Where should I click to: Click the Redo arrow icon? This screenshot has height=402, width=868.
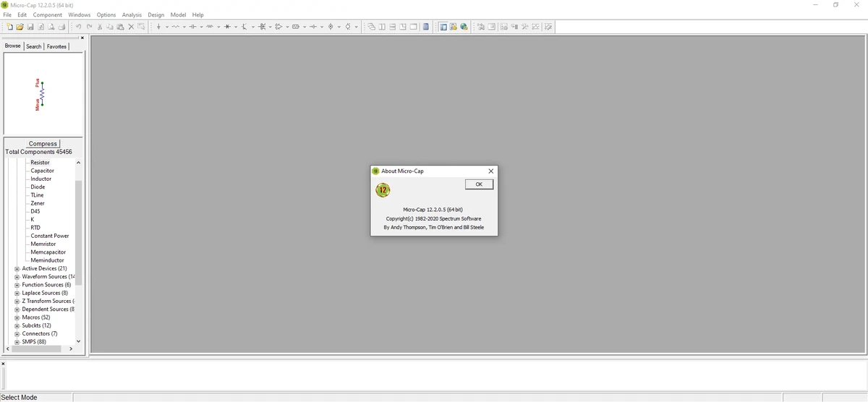[x=89, y=27]
